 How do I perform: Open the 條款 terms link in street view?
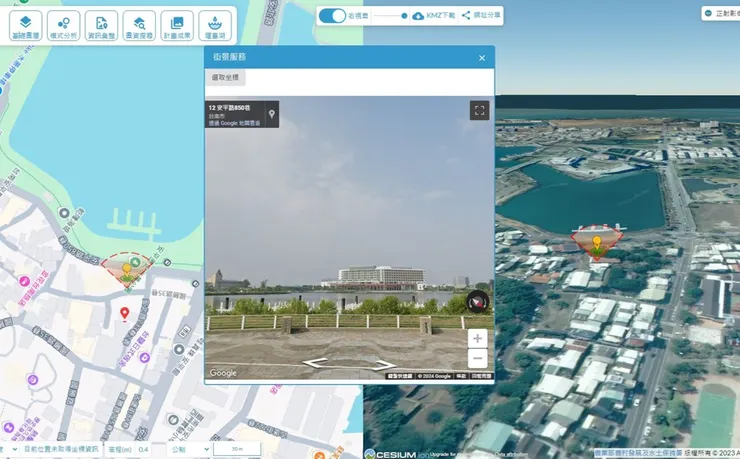point(461,376)
